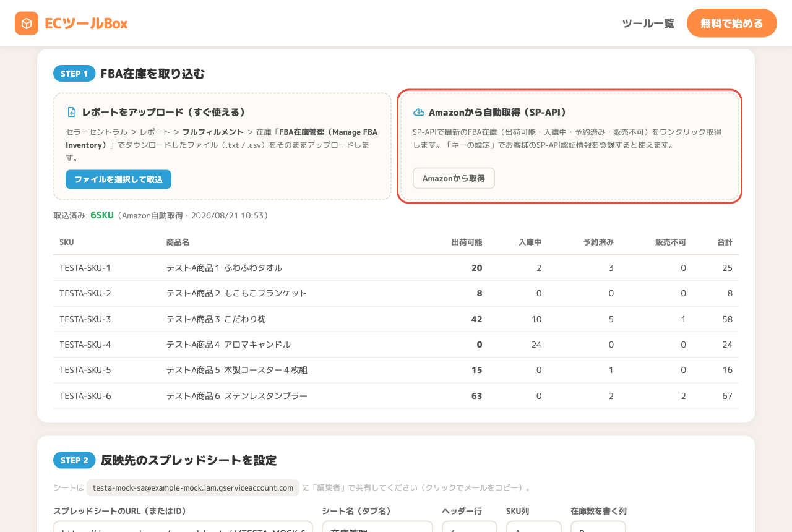Focus the 在庫数を書く列 input field
Image resolution: width=792 pixels, height=532 pixels.
[598, 526]
